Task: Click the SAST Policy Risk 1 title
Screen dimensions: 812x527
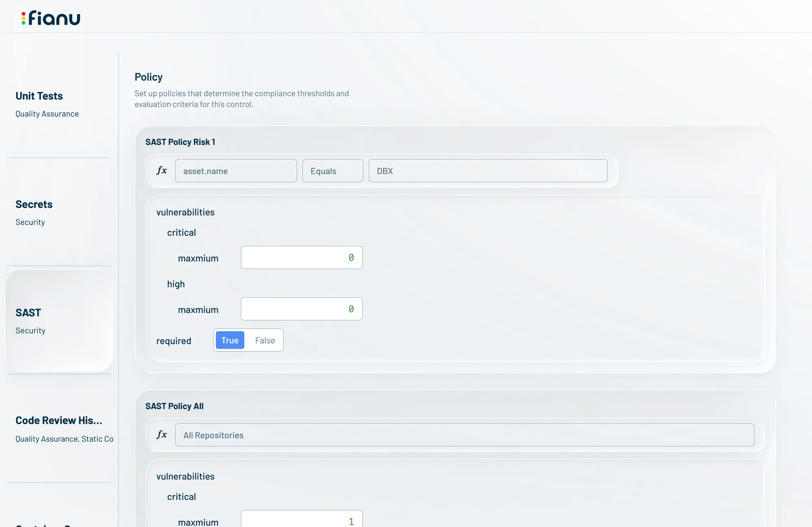Action: [x=180, y=142]
